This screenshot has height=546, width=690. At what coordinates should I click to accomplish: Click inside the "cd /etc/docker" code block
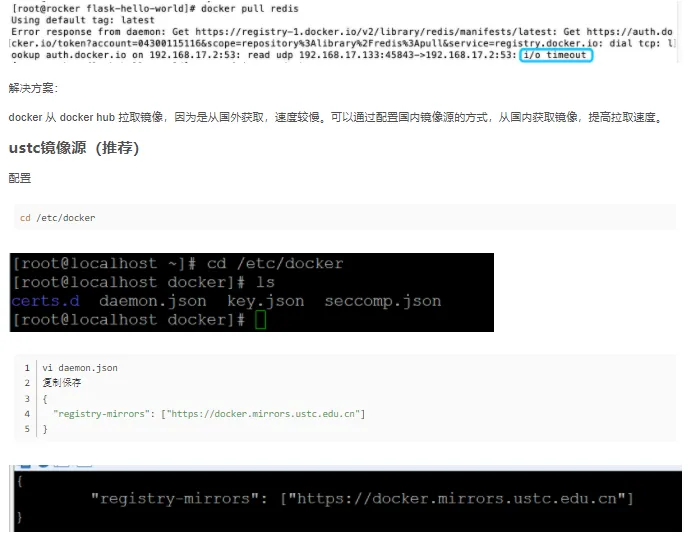[345, 217]
